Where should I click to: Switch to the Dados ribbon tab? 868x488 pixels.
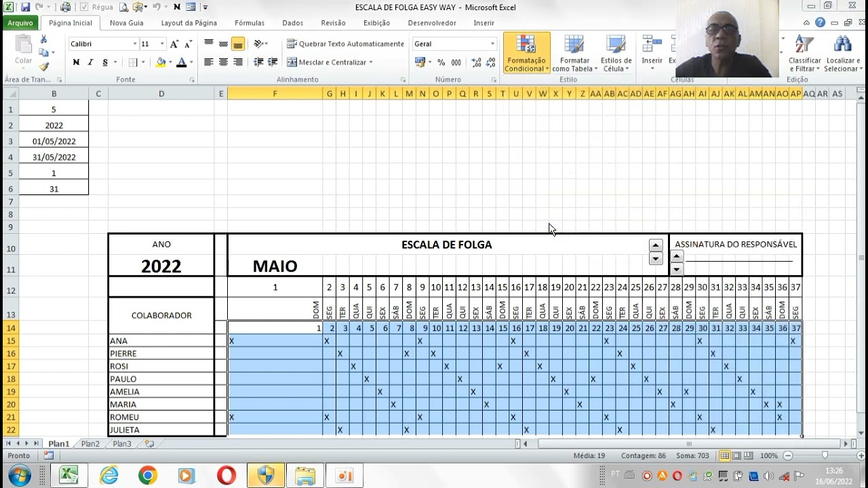(293, 23)
